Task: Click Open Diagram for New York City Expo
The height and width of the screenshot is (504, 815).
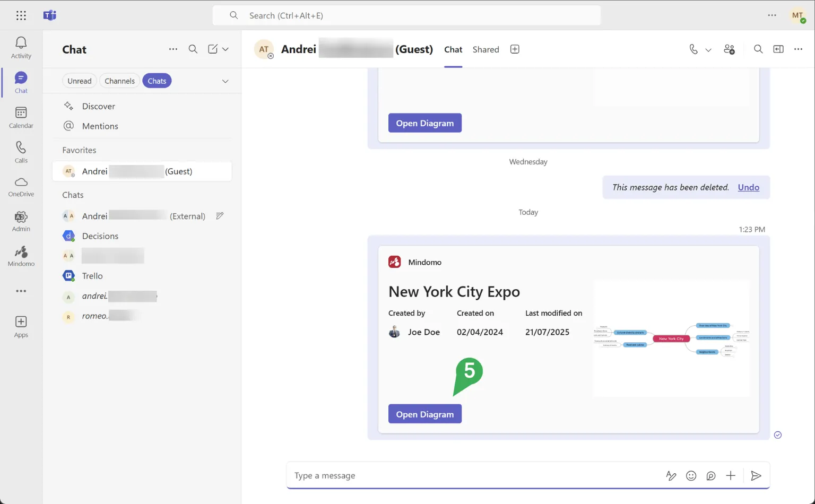Action: (424, 414)
